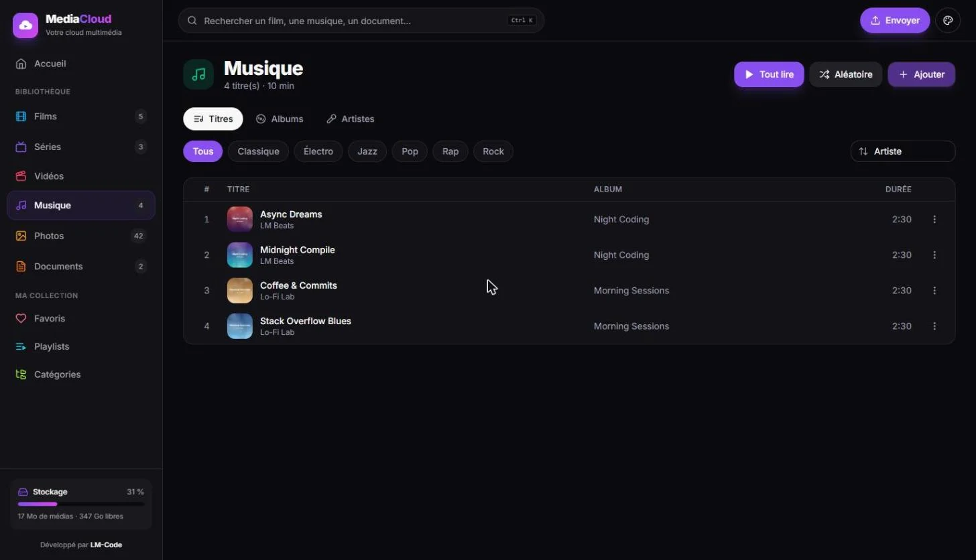
Task: Click the Async Dreams track title
Action: [291, 214]
